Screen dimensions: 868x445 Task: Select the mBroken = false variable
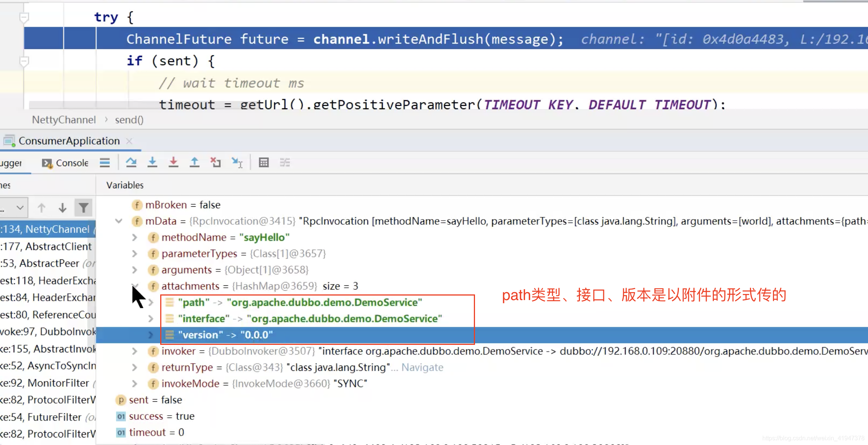coord(176,205)
